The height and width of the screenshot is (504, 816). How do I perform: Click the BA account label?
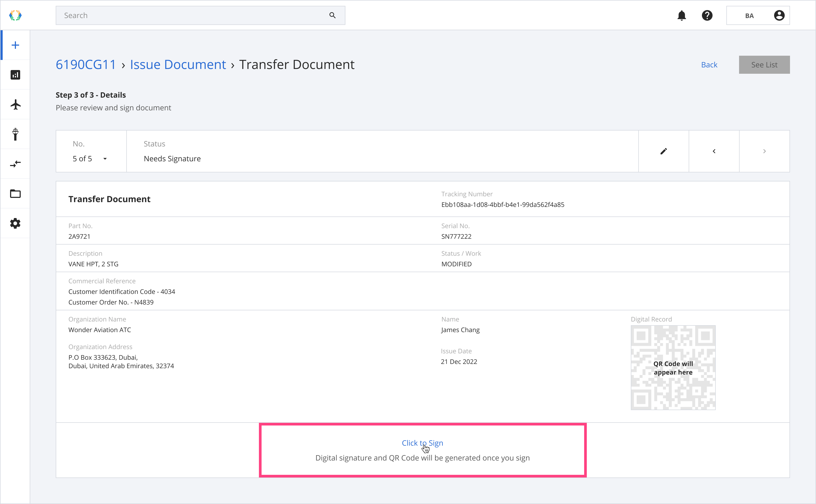[x=749, y=16]
